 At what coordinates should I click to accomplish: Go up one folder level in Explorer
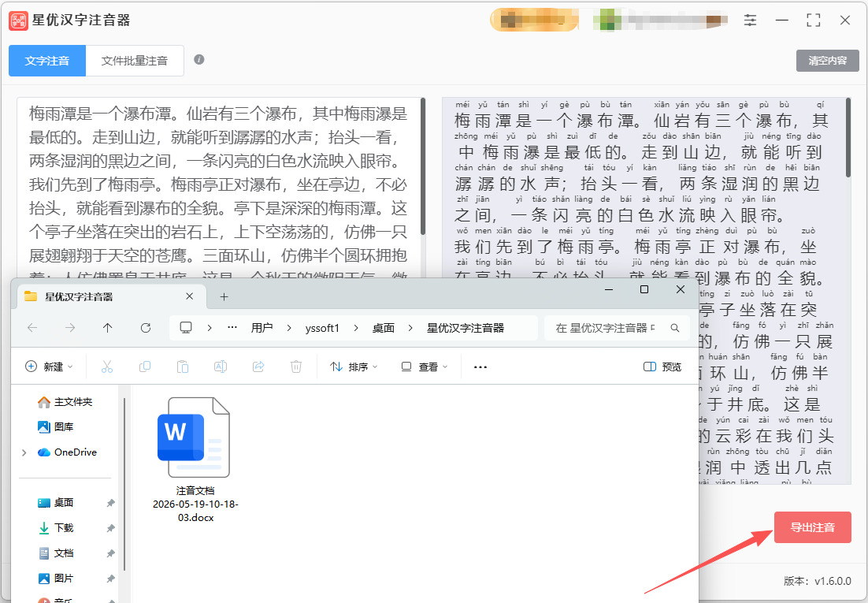pyautogui.click(x=107, y=328)
